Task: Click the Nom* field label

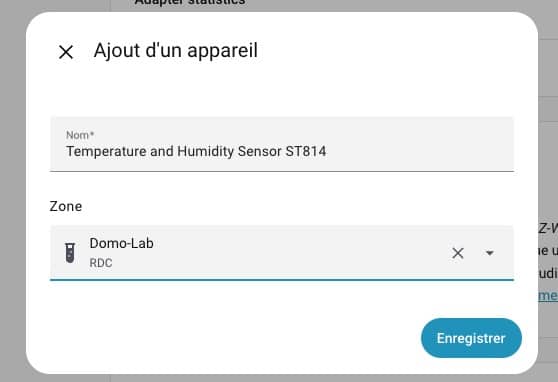Action: [x=80, y=135]
